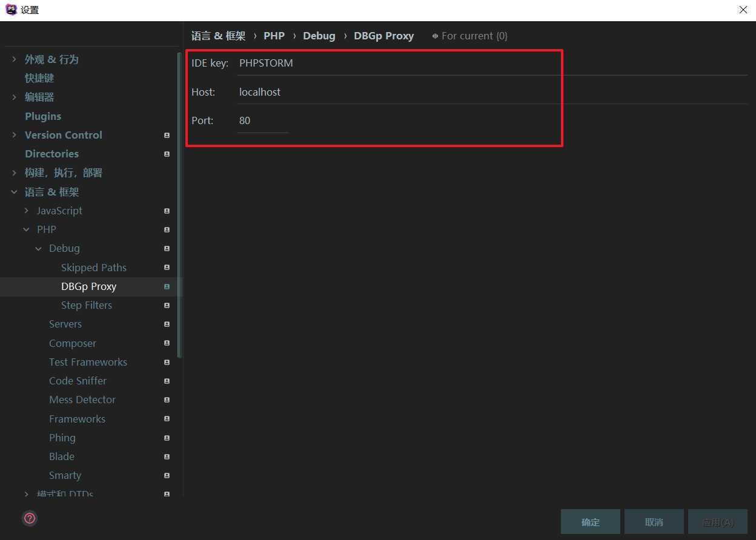The height and width of the screenshot is (540, 756).
Task: Expand the Version Control section
Action: (14, 135)
